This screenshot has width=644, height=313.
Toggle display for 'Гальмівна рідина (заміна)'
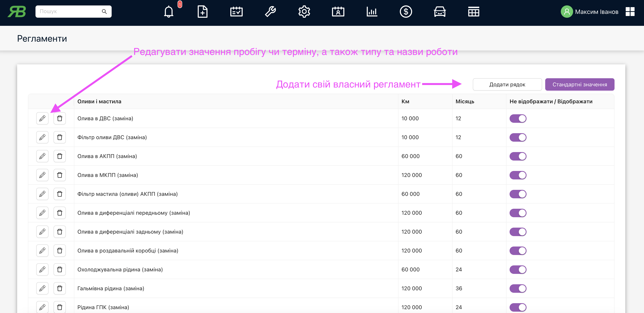coord(518,289)
